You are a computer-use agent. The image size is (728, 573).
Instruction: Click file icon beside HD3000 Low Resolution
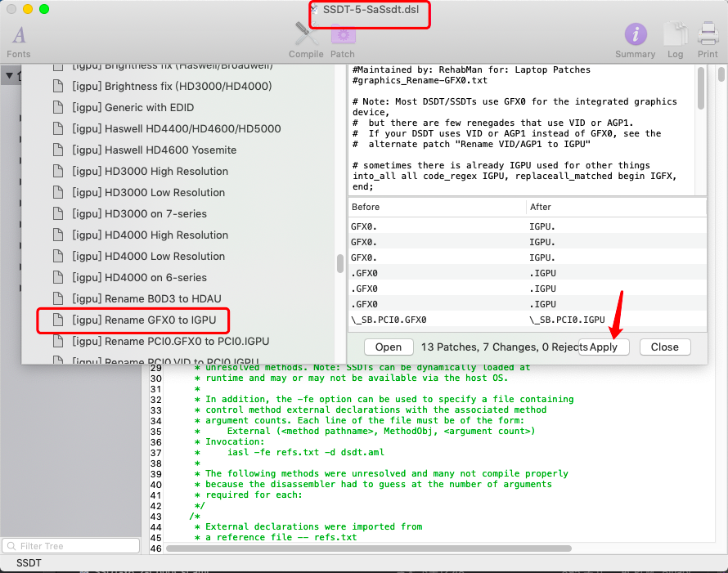(58, 192)
